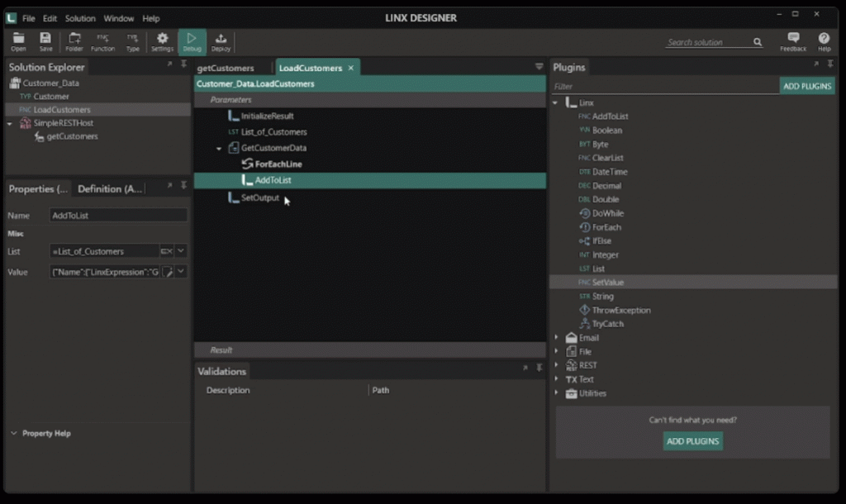
Task: Pin the Solution Explorer panel
Action: tap(183, 64)
